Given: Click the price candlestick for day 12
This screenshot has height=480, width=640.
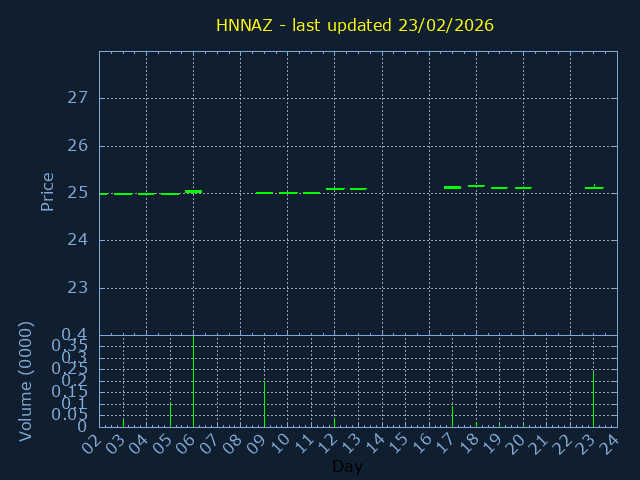Looking at the screenshot, I should (x=335, y=189).
